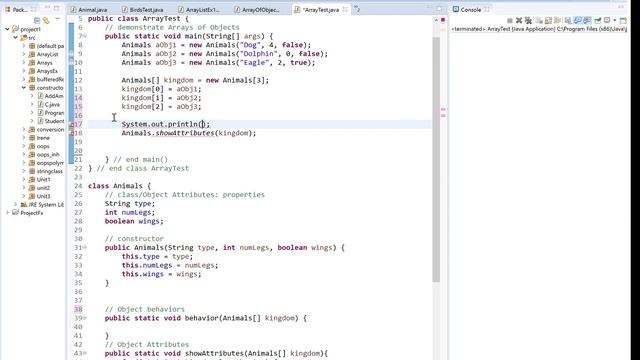This screenshot has height=360, width=640.
Task: Click the error marker on line 17
Action: [71, 124]
